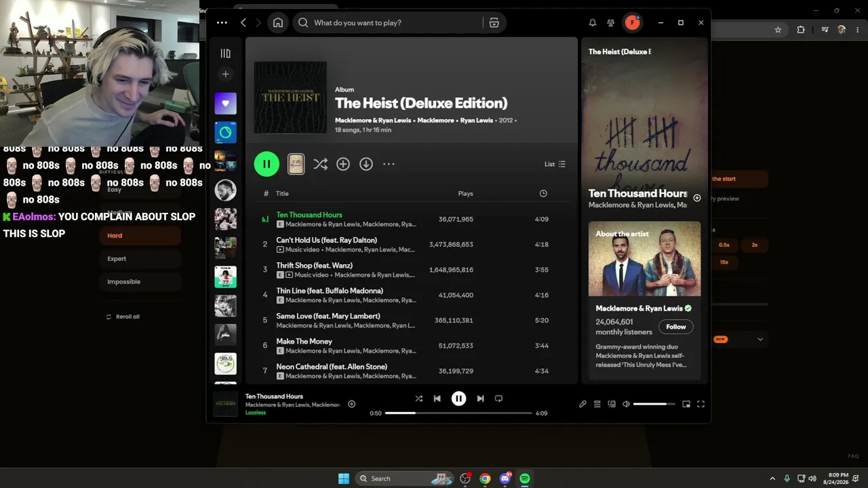
Task: Create a new playlist with plus button
Action: coord(226,74)
